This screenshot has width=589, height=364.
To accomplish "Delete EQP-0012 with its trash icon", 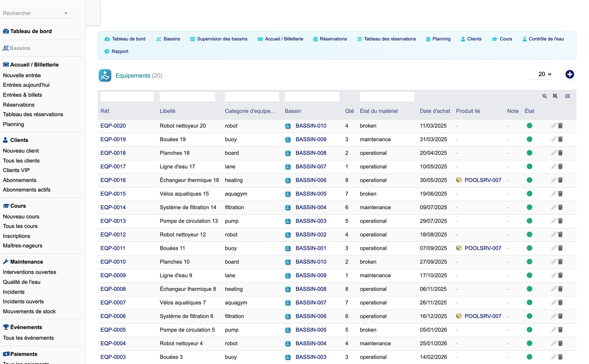I will point(560,235).
